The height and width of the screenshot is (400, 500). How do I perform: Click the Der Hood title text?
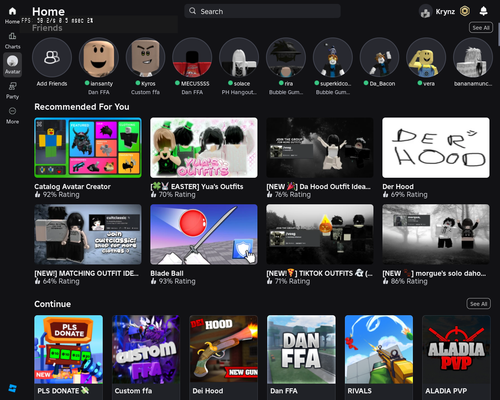[398, 187]
